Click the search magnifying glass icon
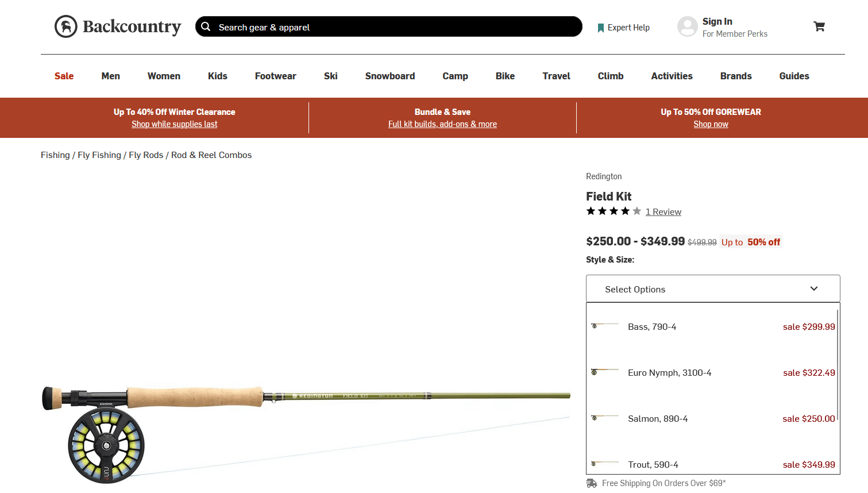Viewport: 868px width, 493px height. click(x=206, y=27)
